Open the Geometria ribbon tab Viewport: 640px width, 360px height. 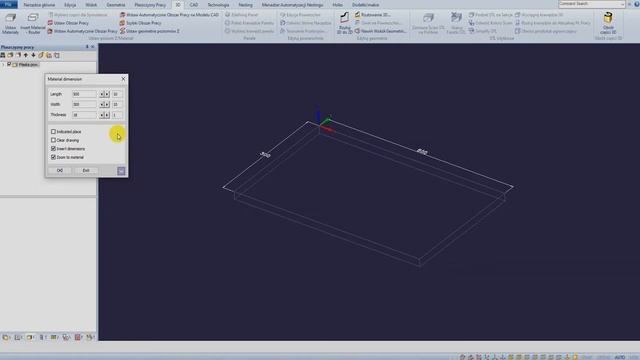pos(116,5)
